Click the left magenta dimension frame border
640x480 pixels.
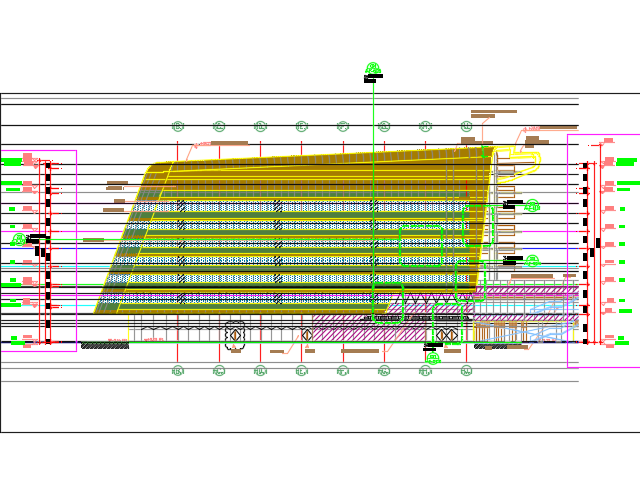[x=76, y=250]
